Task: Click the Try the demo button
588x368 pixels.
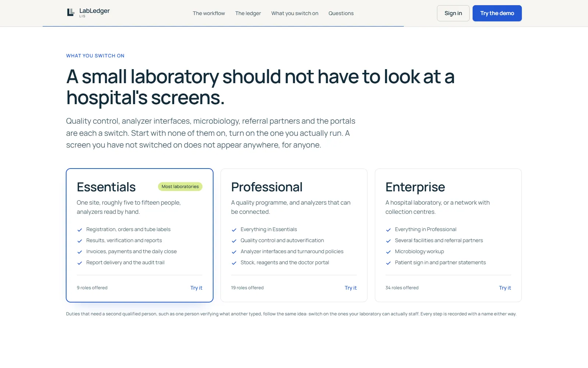Action: tap(497, 13)
